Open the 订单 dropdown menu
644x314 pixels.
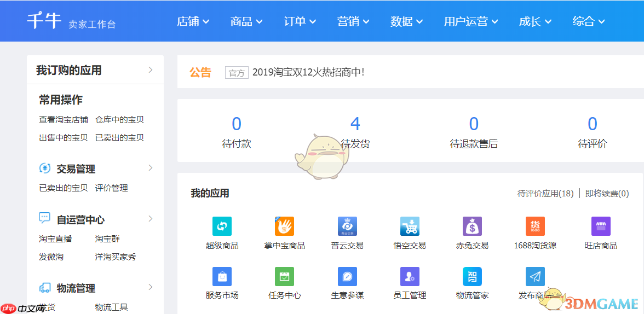[300, 21]
